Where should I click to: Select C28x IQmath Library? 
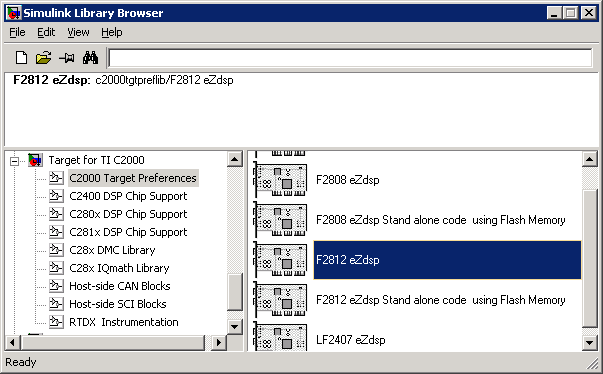pyautogui.click(x=119, y=268)
